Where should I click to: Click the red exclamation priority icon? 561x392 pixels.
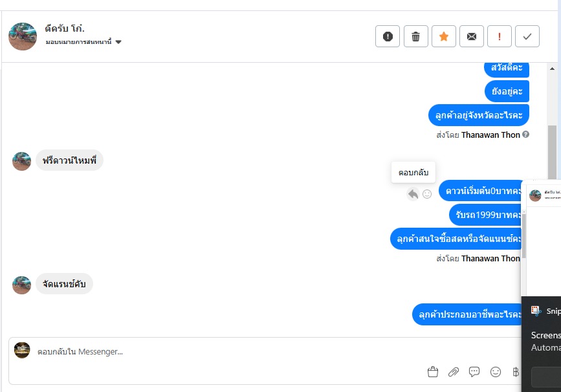500,37
